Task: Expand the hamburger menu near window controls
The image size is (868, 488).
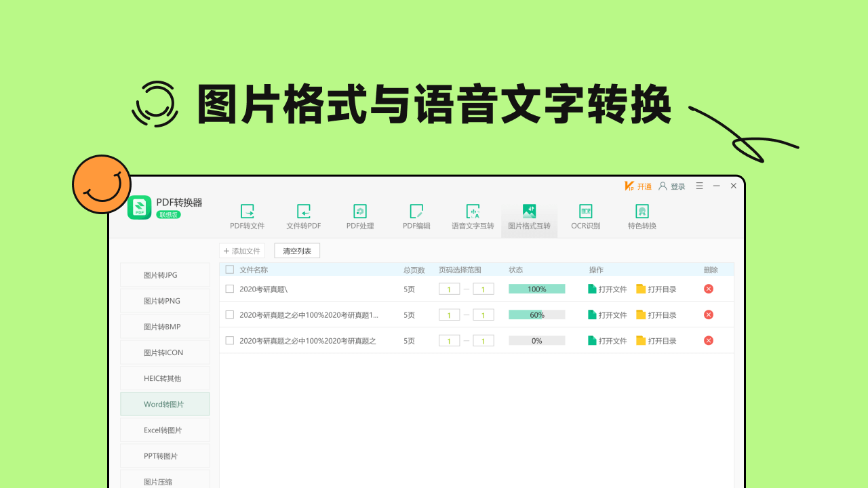Action: [x=699, y=186]
